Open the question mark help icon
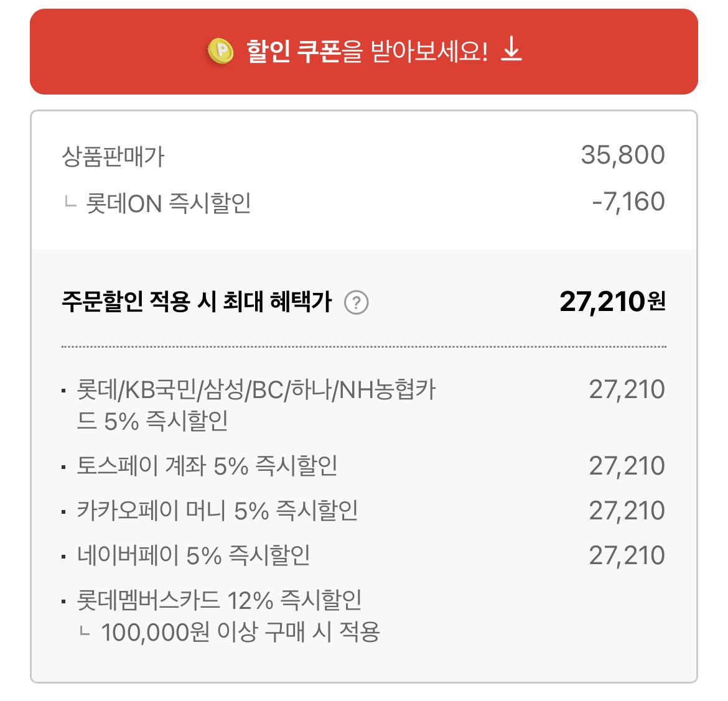Image resolution: width=728 pixels, height=701 pixels. click(356, 303)
